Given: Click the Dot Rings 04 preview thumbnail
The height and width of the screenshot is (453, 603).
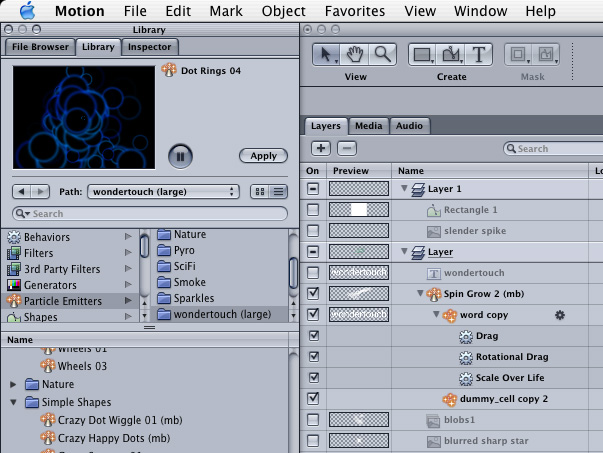Looking at the screenshot, I should pos(84,117).
